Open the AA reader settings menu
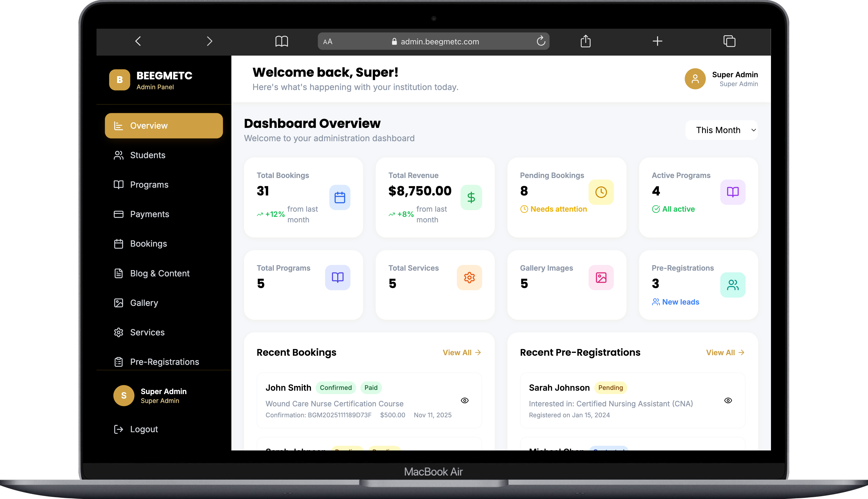 (328, 41)
